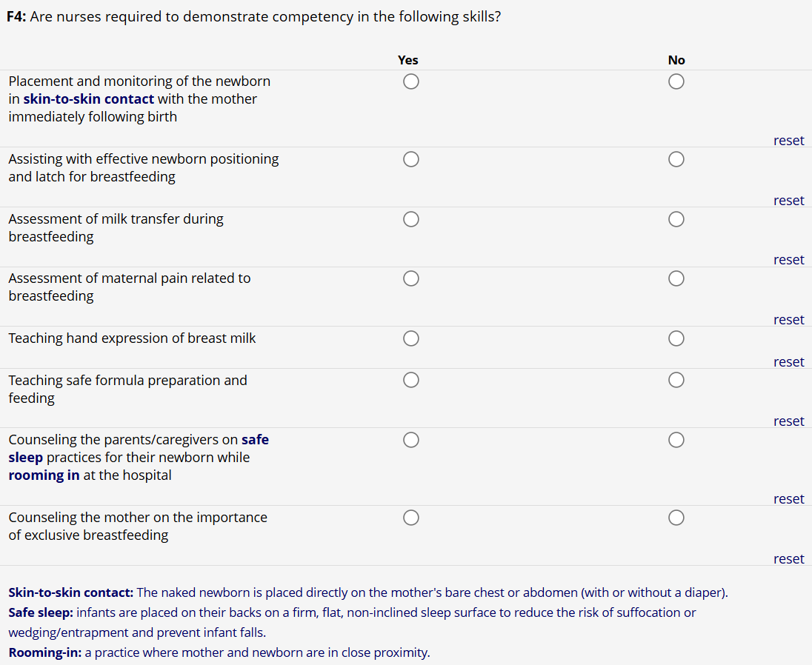
Task: Mark Yes for assessment of milk transfer
Action: coord(411,219)
